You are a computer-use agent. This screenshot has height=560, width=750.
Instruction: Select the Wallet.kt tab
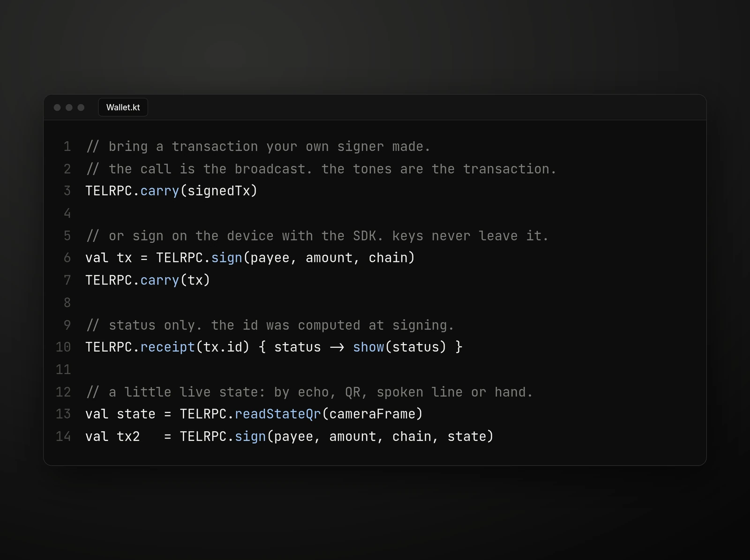(123, 107)
